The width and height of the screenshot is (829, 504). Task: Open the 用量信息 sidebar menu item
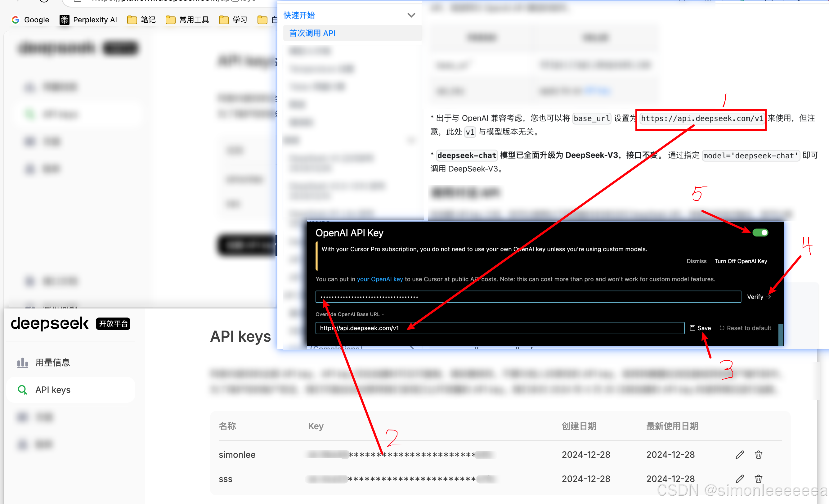tap(52, 362)
